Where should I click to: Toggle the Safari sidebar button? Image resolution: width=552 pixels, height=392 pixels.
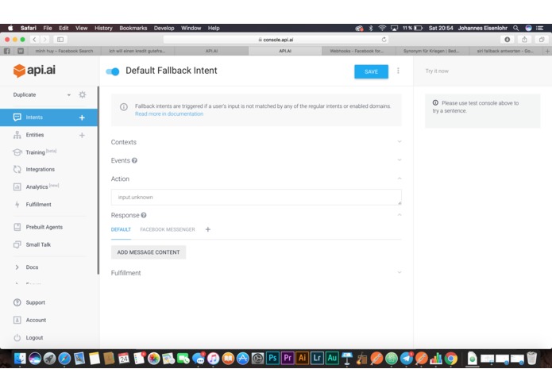point(60,40)
